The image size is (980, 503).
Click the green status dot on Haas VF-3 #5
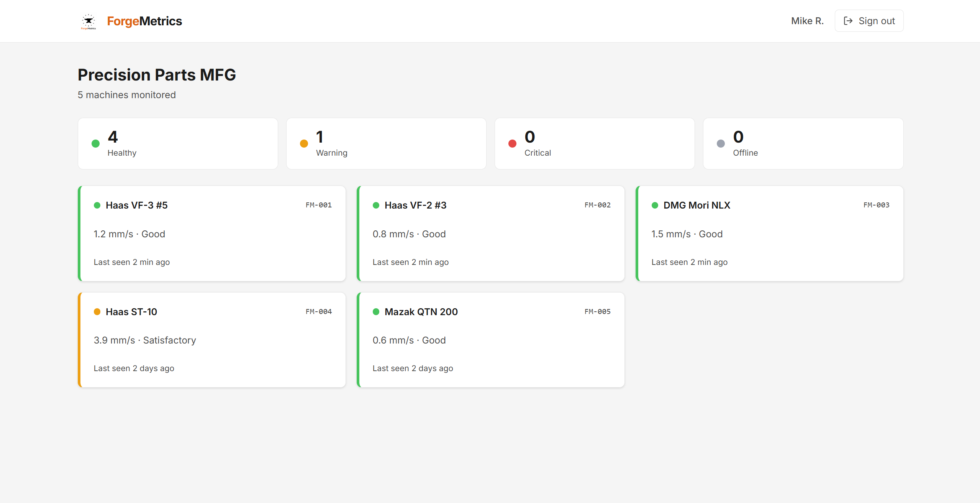tap(97, 205)
